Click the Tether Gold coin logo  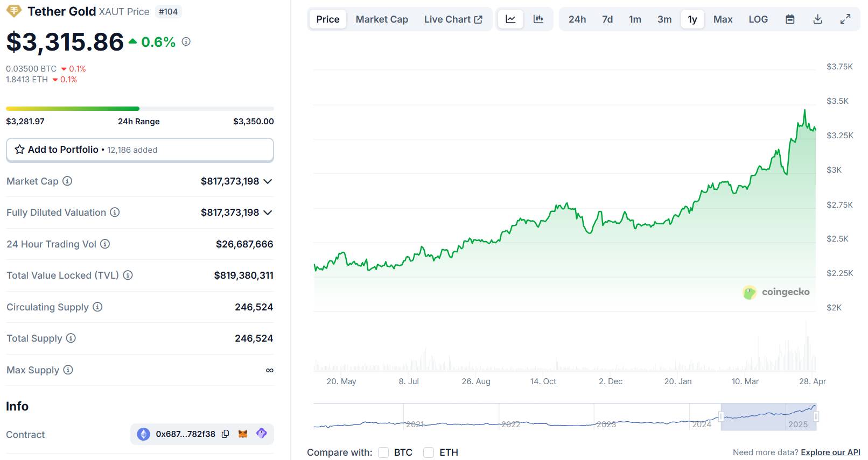tap(13, 11)
